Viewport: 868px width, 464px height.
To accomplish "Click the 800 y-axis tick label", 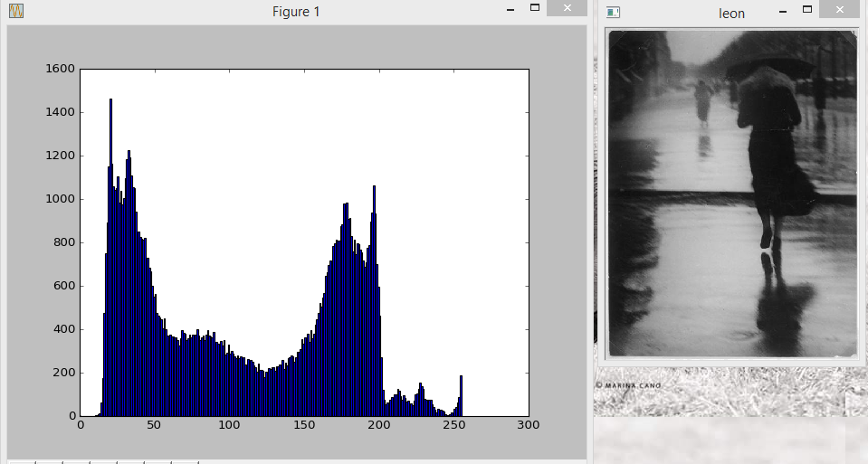I will pyautogui.click(x=63, y=242).
